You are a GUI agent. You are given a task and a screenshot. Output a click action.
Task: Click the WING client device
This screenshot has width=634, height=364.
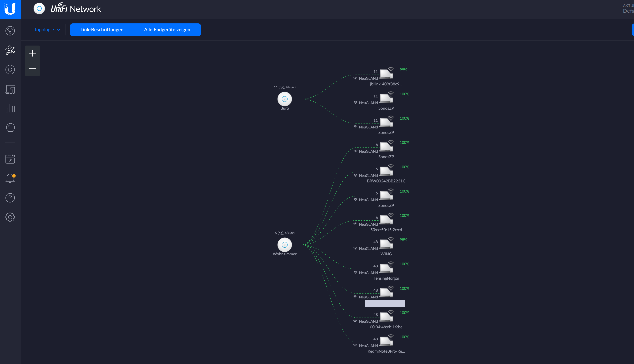[x=386, y=244]
